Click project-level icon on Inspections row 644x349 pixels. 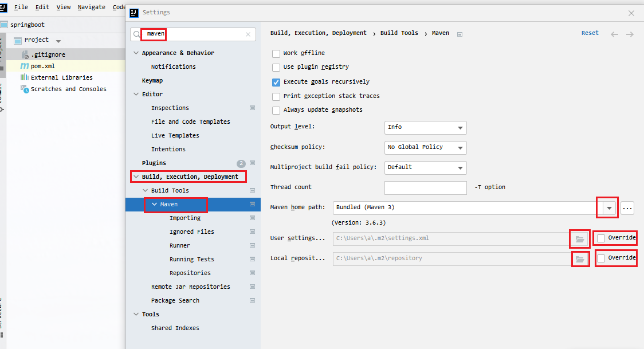pos(252,108)
